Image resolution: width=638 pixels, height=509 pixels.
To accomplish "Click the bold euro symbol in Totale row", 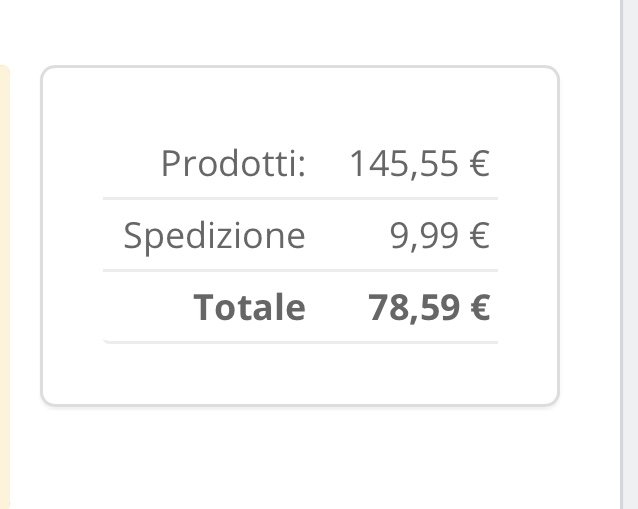I will pyautogui.click(x=479, y=307).
